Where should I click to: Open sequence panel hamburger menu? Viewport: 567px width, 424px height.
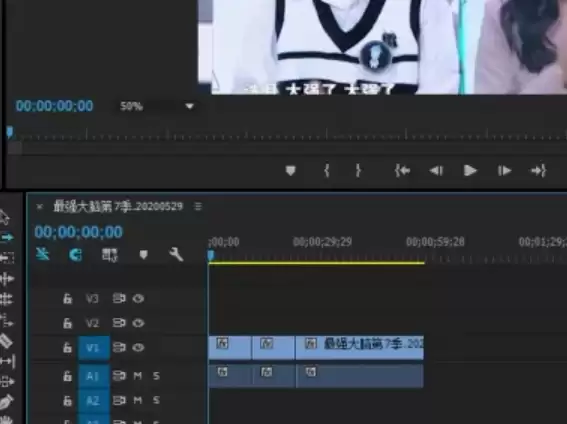pos(198,206)
